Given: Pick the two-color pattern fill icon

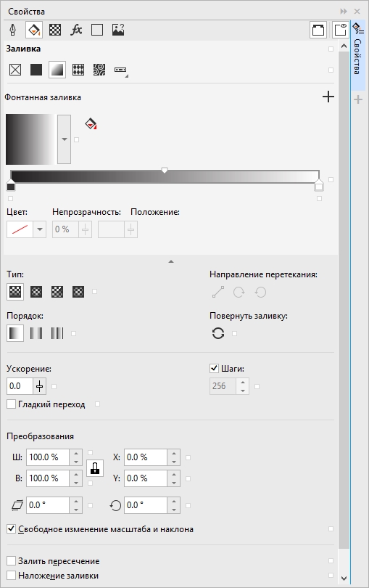Looking at the screenshot, I should (x=78, y=70).
